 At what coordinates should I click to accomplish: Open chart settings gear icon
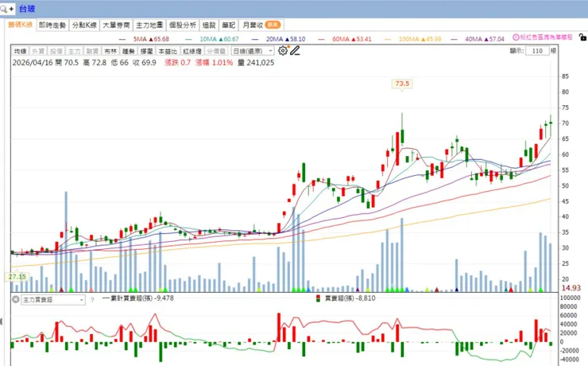(283, 51)
